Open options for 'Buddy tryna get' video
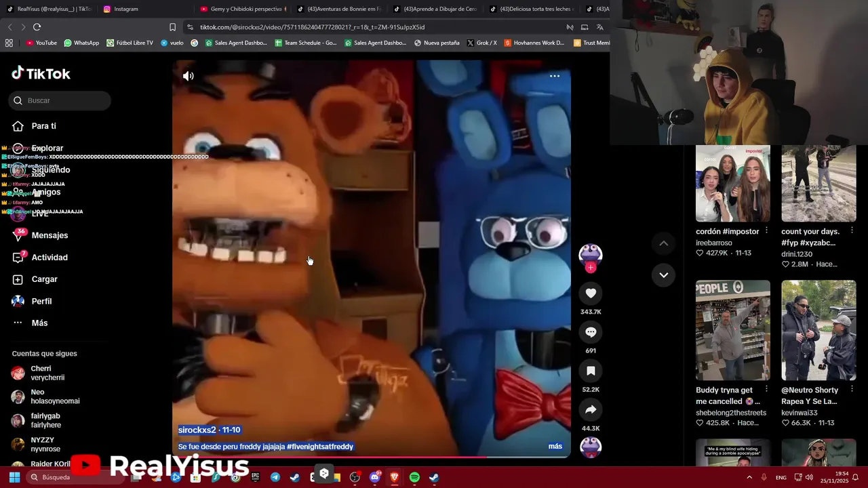The width and height of the screenshot is (868, 488). tap(766, 390)
